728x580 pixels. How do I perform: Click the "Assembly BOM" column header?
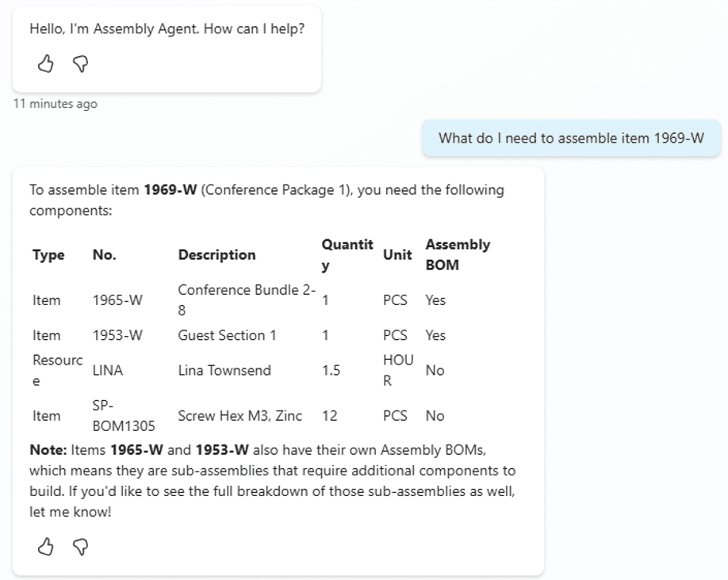pos(458,254)
